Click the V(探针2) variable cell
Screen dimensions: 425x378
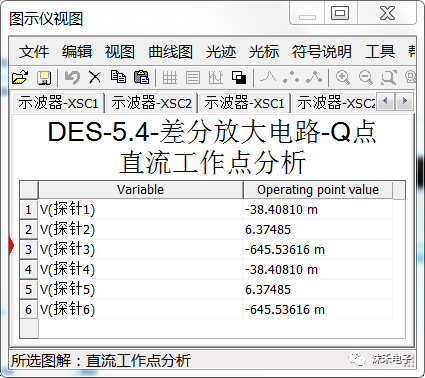point(141,230)
